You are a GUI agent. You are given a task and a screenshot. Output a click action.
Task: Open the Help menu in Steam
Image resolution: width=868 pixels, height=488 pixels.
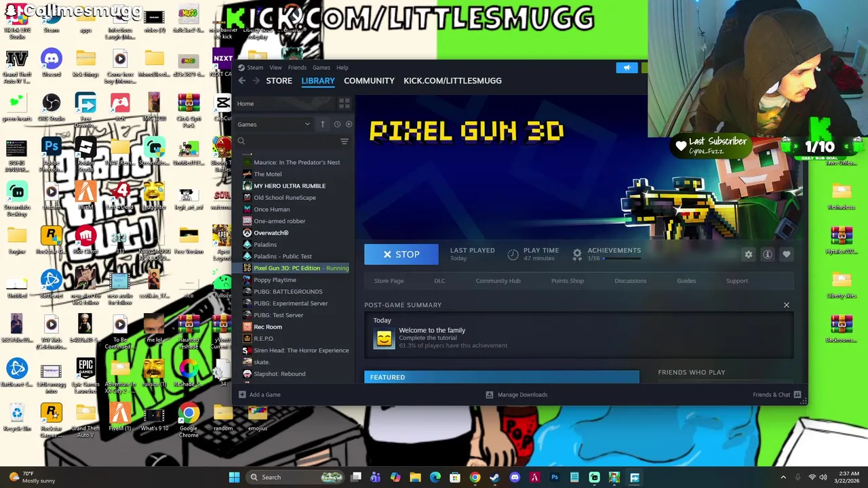point(342,68)
